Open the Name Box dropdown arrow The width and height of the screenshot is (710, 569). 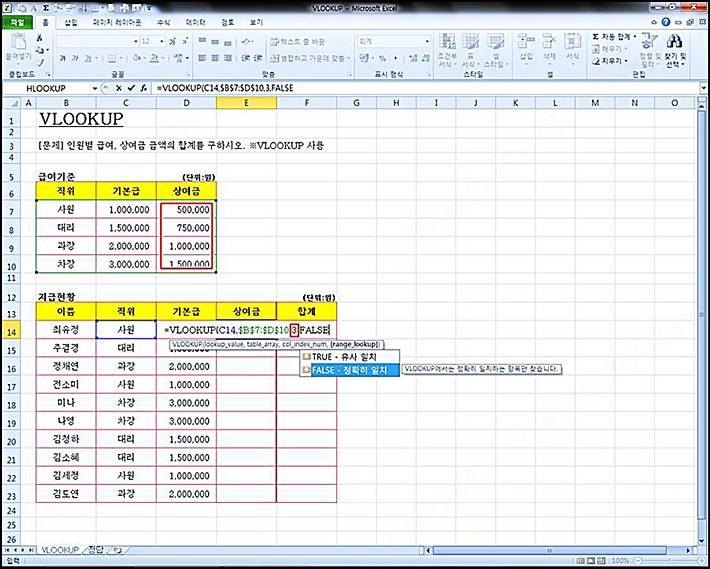point(95,88)
